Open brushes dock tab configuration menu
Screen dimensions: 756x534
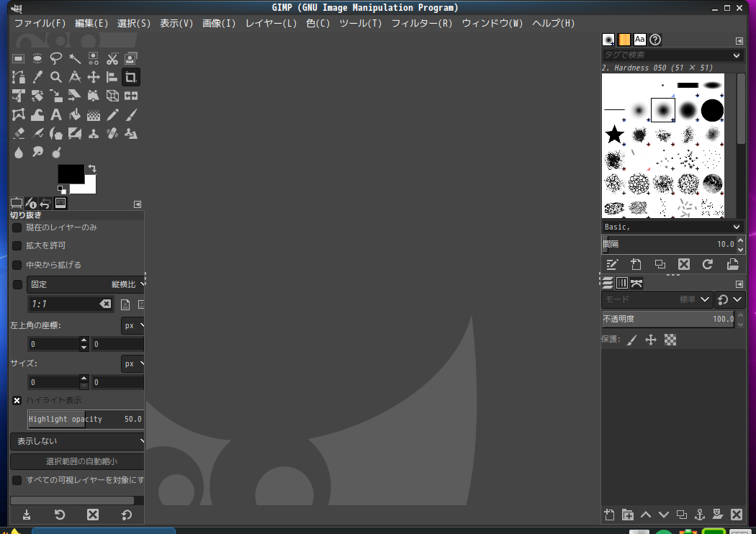coord(739,41)
